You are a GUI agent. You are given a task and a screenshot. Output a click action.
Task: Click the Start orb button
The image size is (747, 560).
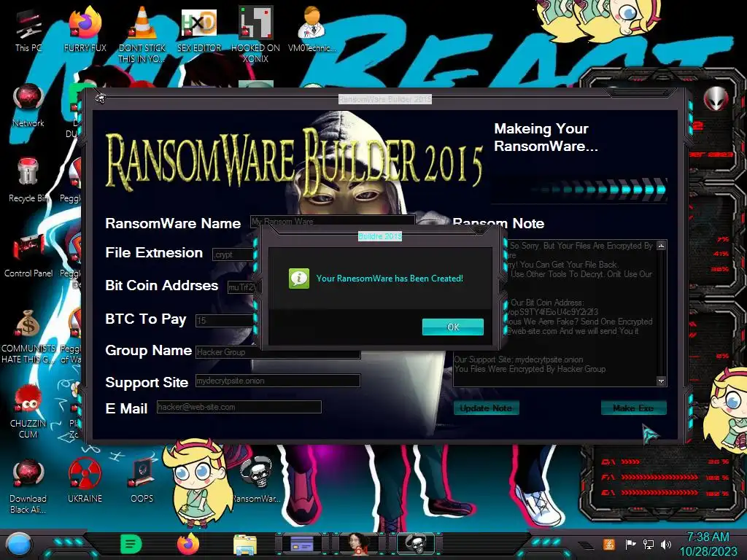[19, 545]
